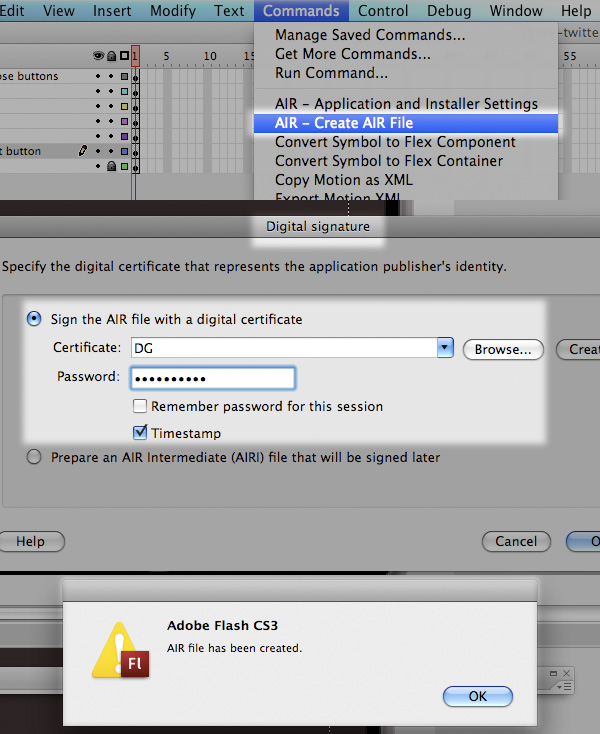Image resolution: width=600 pixels, height=734 pixels.
Task: Click the Create button beside Browse
Action: 578,349
